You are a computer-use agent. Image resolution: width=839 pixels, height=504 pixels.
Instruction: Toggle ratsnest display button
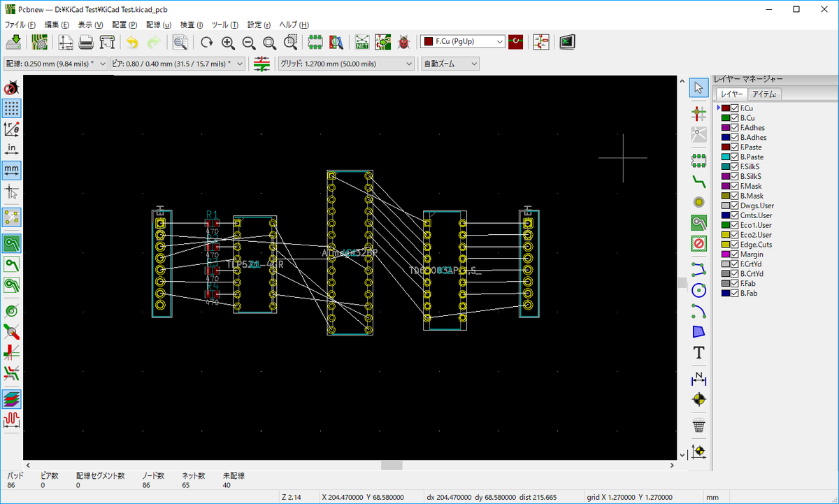click(x=12, y=217)
